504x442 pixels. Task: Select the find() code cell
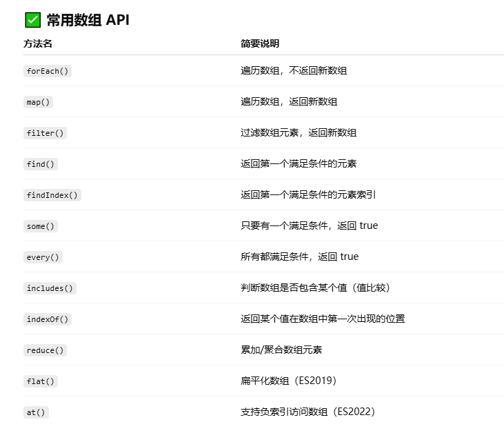(x=41, y=164)
